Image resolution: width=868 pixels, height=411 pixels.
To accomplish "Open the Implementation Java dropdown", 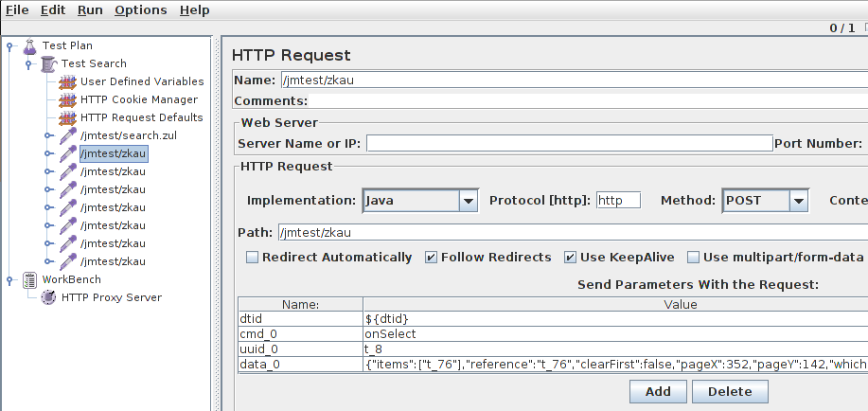I will pos(468,201).
